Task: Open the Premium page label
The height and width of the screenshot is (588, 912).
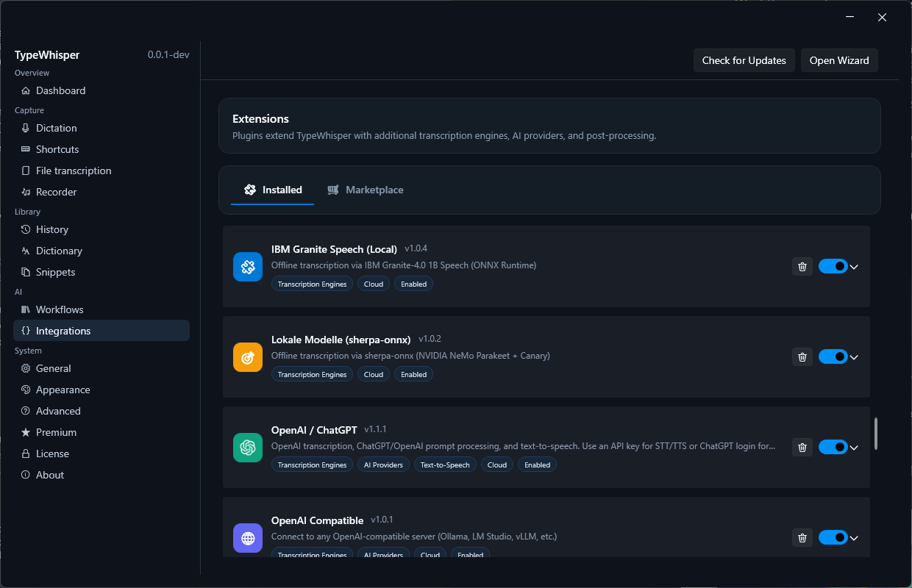Action: pos(57,432)
